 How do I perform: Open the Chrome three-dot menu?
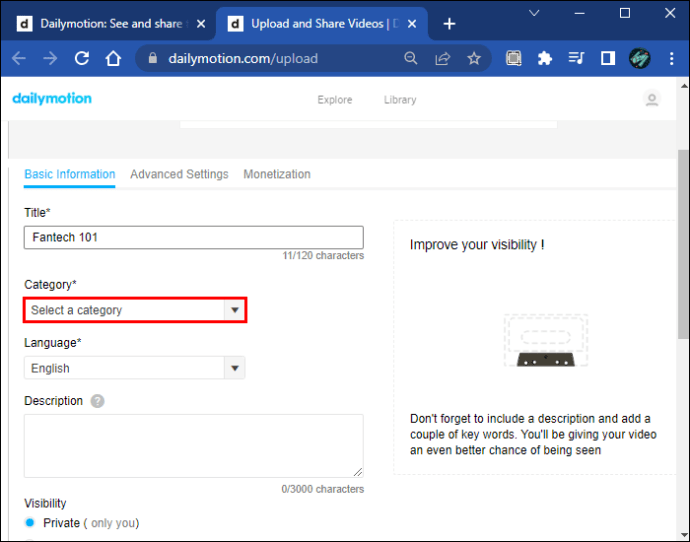pos(672,58)
